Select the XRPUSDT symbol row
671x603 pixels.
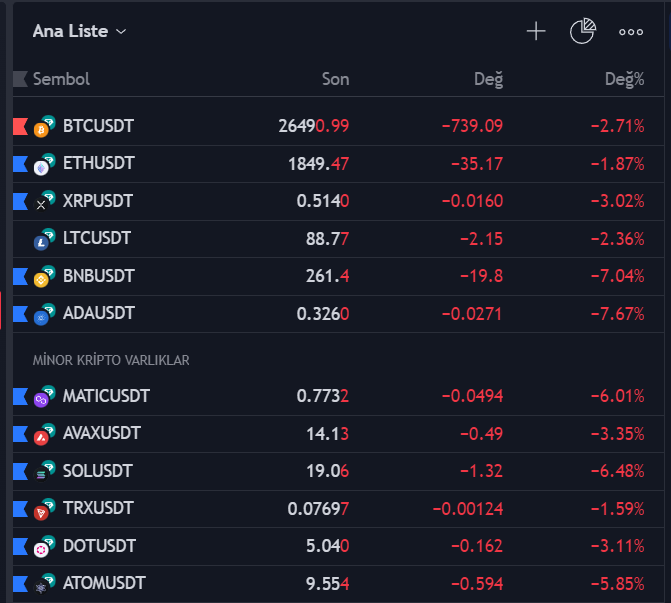pos(98,201)
